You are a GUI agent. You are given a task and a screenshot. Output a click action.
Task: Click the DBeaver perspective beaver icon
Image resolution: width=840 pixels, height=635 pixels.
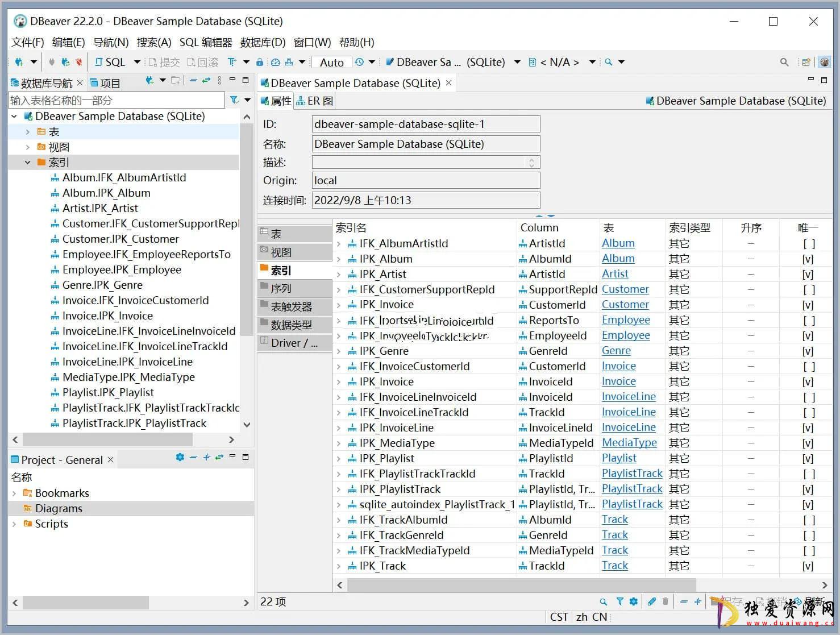pyautogui.click(x=824, y=62)
